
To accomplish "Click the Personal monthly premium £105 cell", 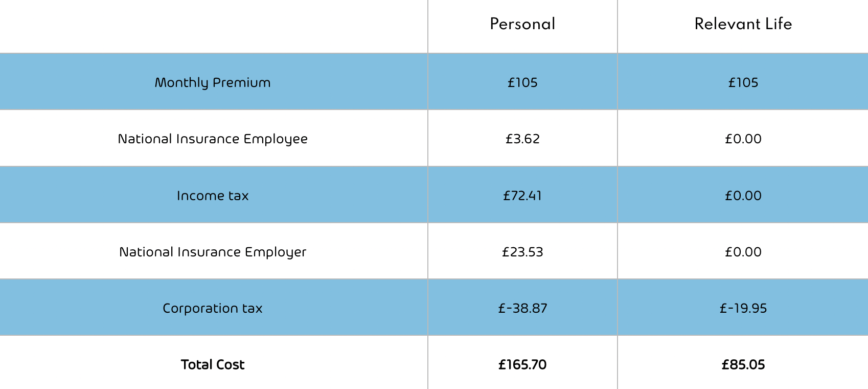I will [522, 83].
